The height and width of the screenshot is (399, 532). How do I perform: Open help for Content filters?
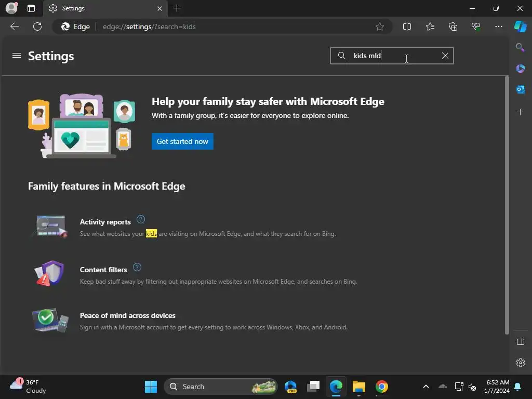coord(137,268)
